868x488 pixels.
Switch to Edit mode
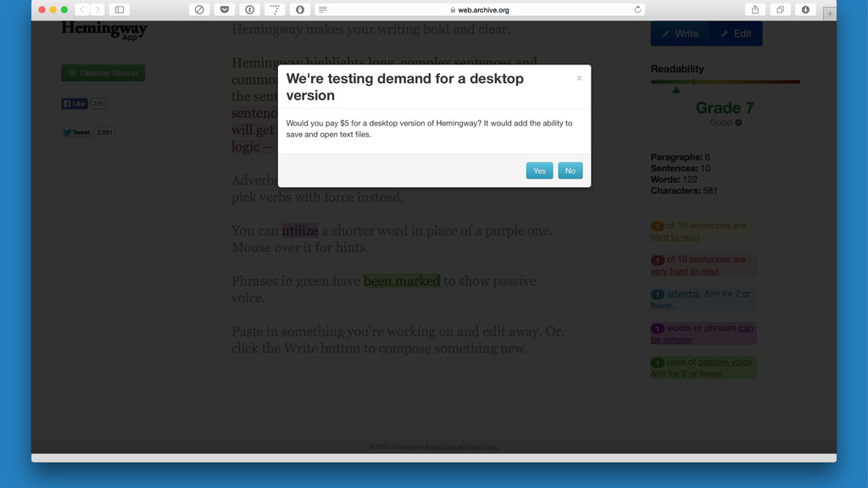pyautogui.click(x=737, y=34)
